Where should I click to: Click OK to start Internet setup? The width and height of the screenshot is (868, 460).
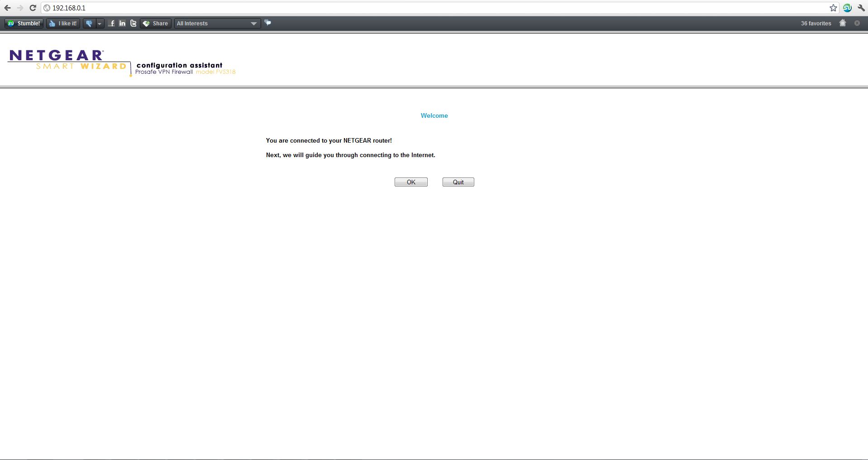[x=411, y=182]
